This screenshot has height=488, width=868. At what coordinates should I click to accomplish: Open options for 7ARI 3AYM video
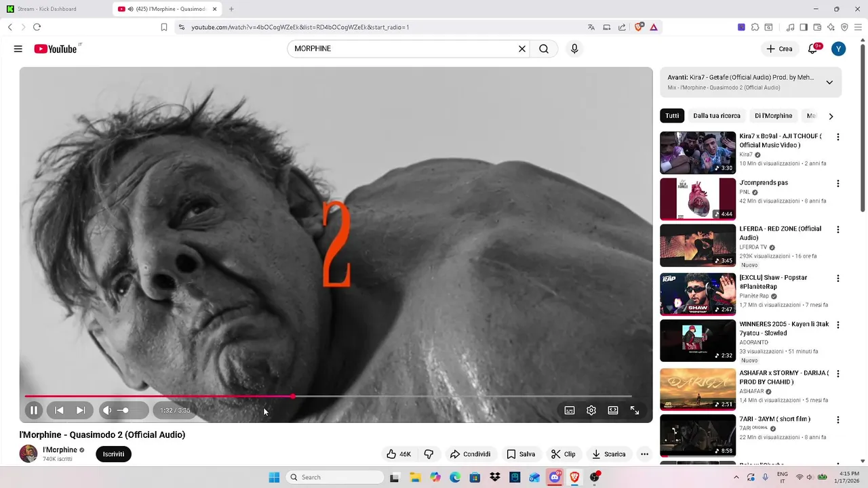tap(838, 420)
